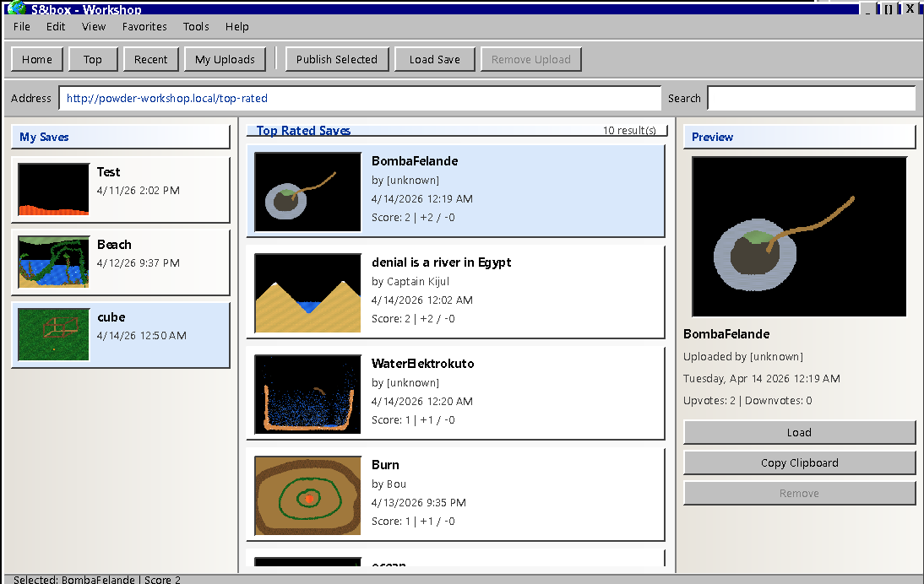Click the large preview image
The height and width of the screenshot is (584, 924).
[x=799, y=236]
